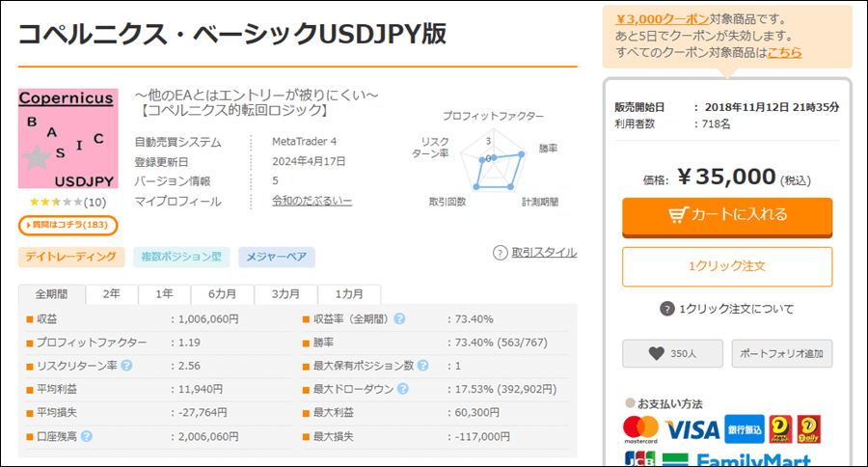Click the 1クリック注文 button
The height and width of the screenshot is (467, 868).
[727, 266]
